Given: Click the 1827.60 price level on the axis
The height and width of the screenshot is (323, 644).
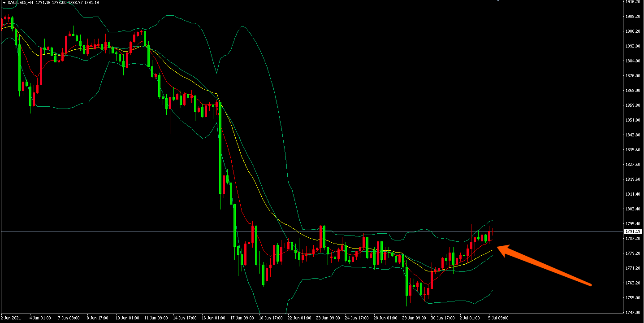Looking at the screenshot, I should 633,165.
